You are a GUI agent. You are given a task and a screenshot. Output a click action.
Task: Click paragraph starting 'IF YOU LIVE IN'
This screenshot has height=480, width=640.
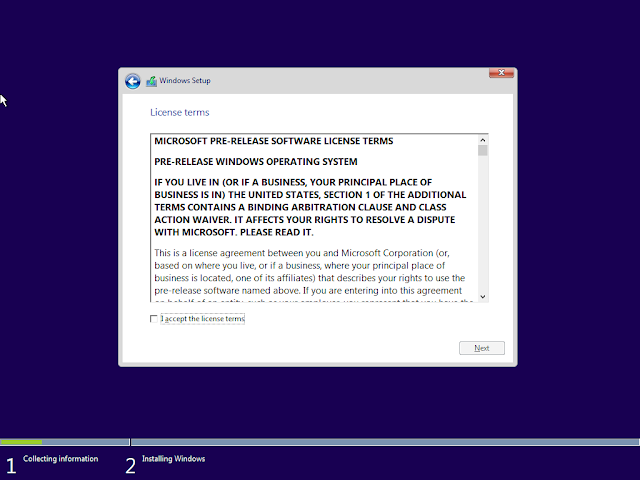(310, 207)
